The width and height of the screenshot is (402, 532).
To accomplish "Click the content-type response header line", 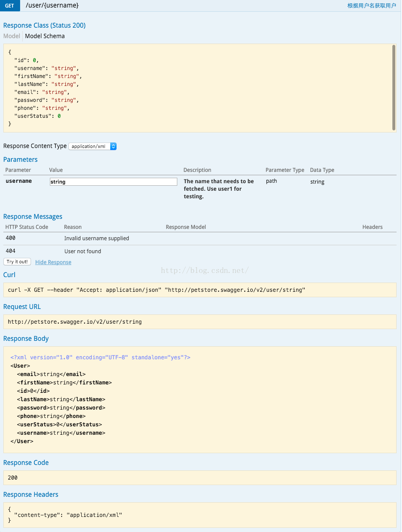I will coord(68,515).
